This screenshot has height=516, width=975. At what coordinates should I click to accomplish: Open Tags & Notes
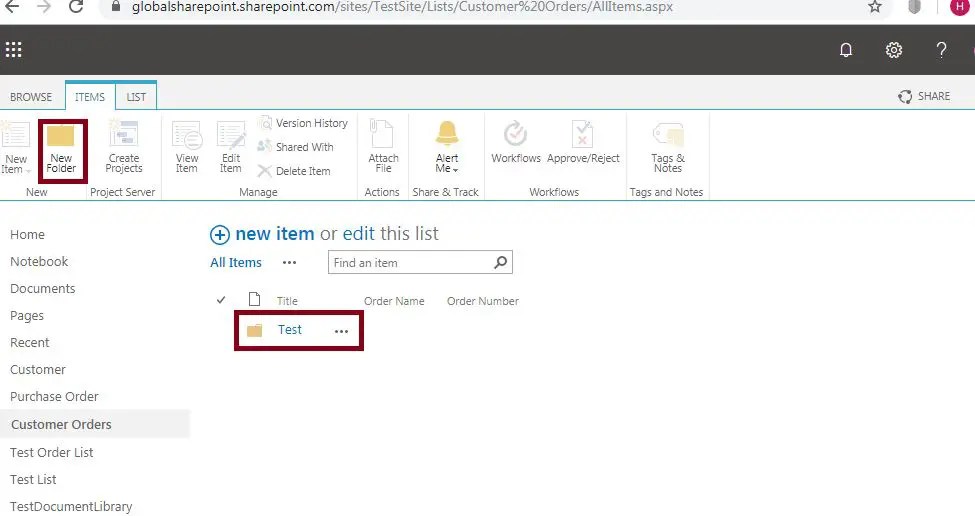click(x=668, y=148)
